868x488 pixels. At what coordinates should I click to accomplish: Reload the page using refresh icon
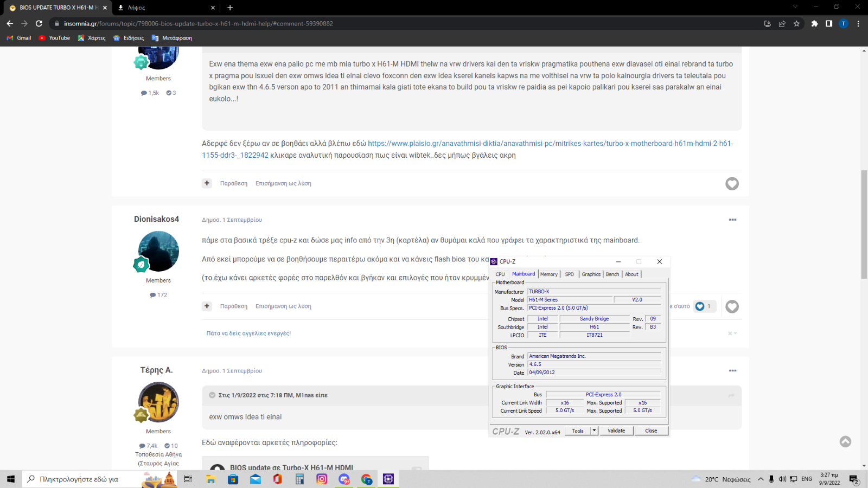point(39,23)
